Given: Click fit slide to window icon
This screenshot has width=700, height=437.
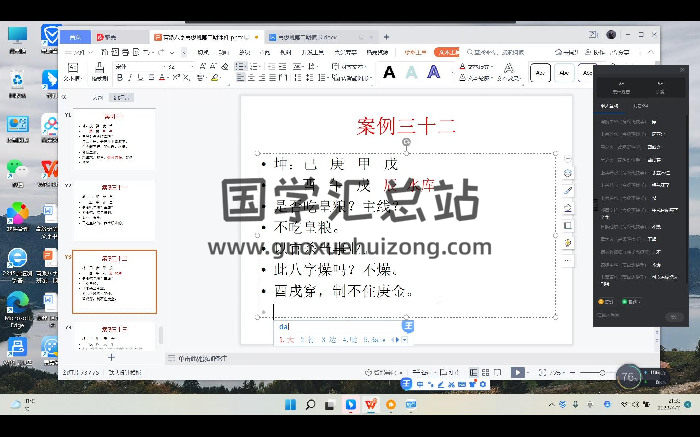Looking at the screenshot, I should (542, 372).
